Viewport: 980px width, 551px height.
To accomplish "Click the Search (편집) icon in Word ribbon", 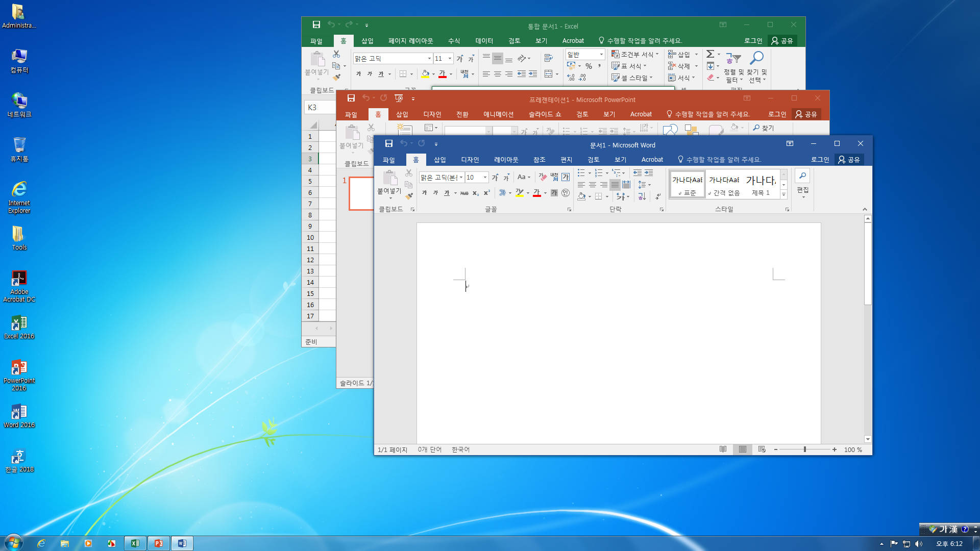I will (803, 176).
